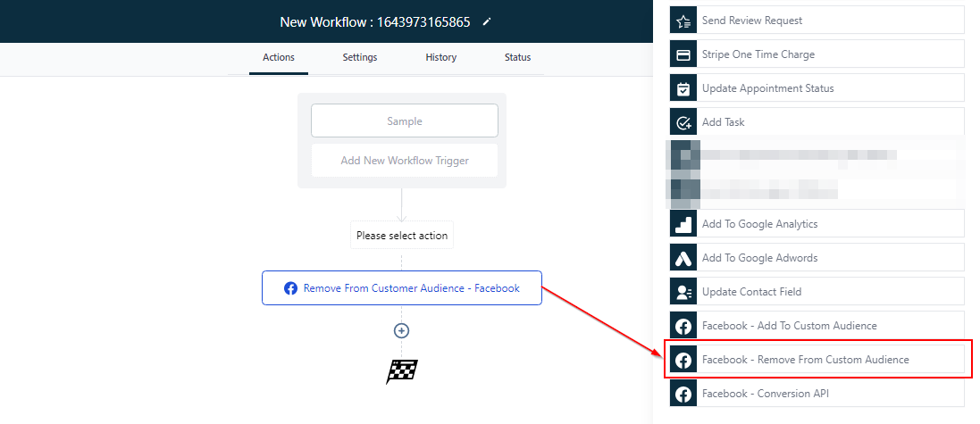Viewport: 980px width, 424px height.
Task: Choose Facebook - Add To Custom Audience action
Action: [817, 326]
